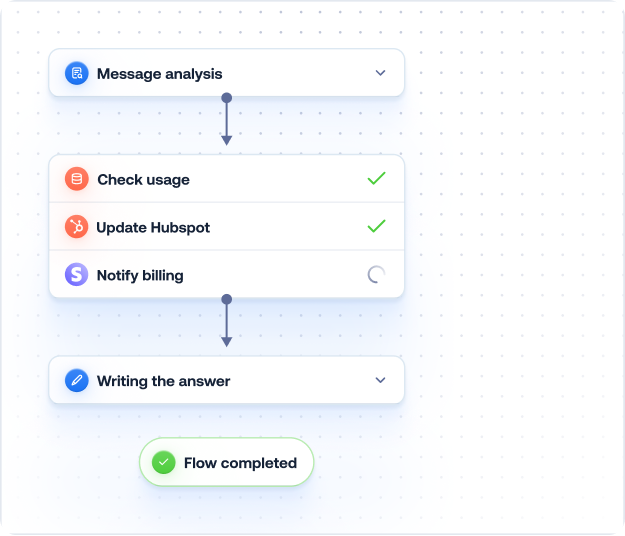Click the Check usage database icon
The height and width of the screenshot is (536, 625).
click(77, 179)
